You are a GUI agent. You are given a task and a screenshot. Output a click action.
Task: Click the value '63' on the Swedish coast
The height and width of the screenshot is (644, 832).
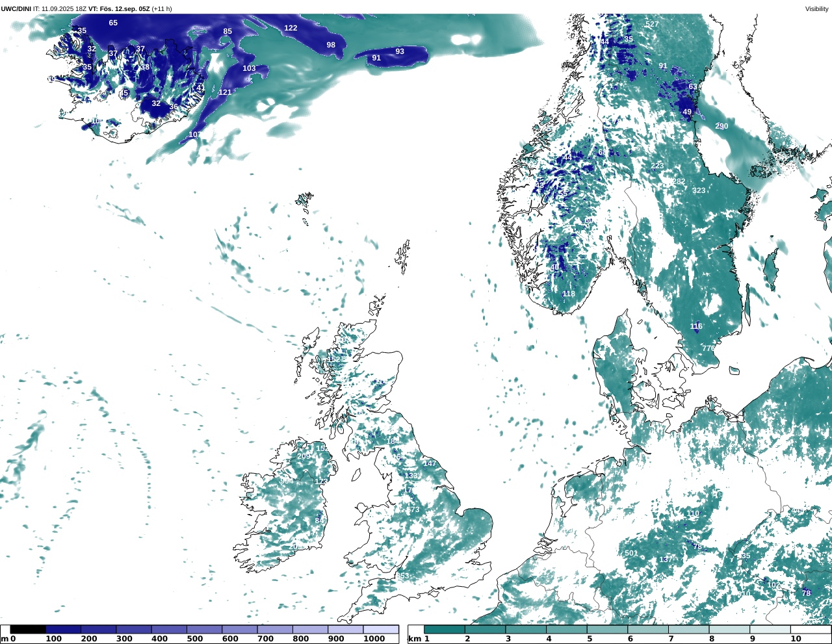[693, 86]
